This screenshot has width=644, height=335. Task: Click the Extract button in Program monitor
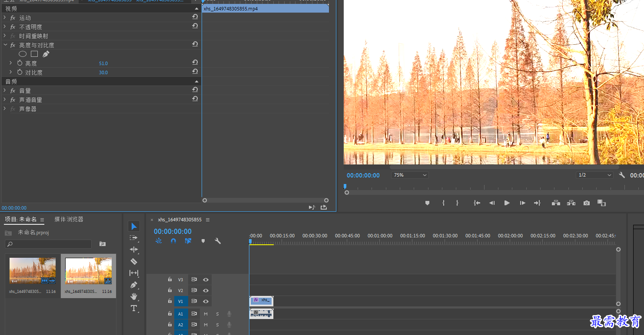pyautogui.click(x=571, y=203)
